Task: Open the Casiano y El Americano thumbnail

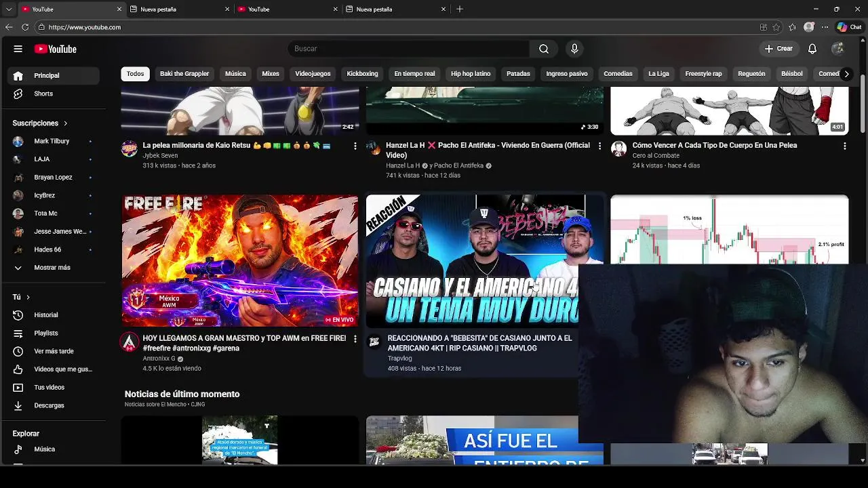Action: pos(472,261)
